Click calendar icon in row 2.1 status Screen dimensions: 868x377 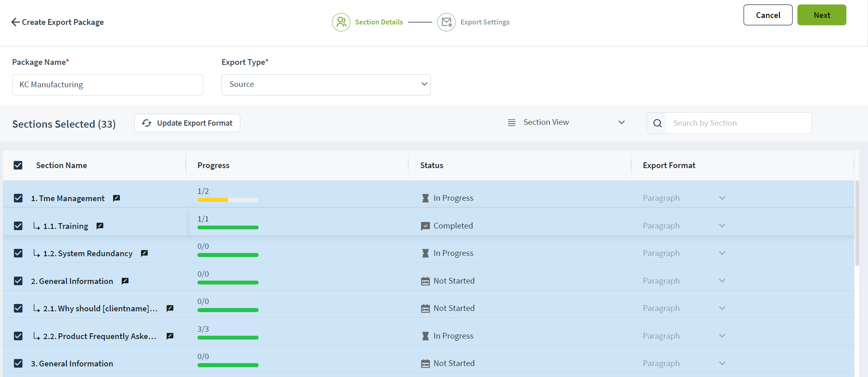coord(425,308)
